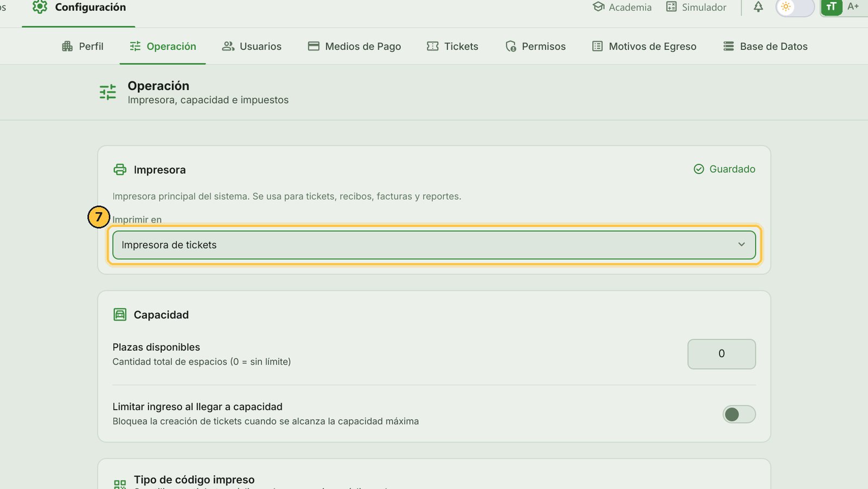Go to the Base de Datos tab
This screenshot has width=868, height=489.
(765, 47)
